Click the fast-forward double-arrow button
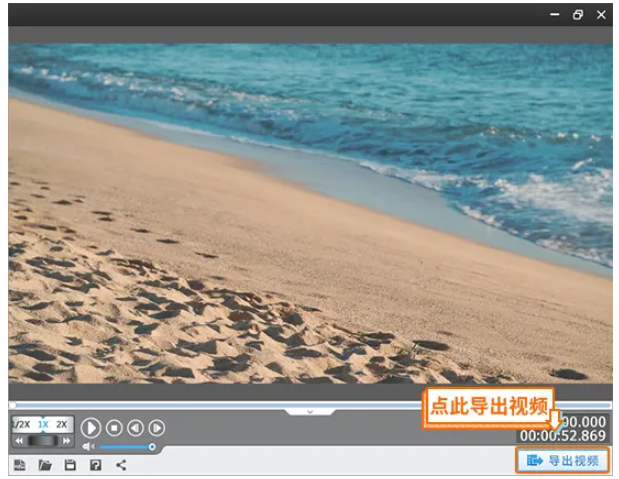Viewport: 619px width, 479px height. 66,440
